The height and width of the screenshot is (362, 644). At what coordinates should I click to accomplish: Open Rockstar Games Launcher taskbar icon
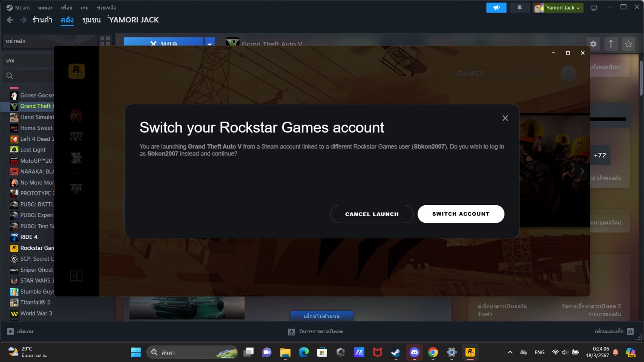coord(470,353)
